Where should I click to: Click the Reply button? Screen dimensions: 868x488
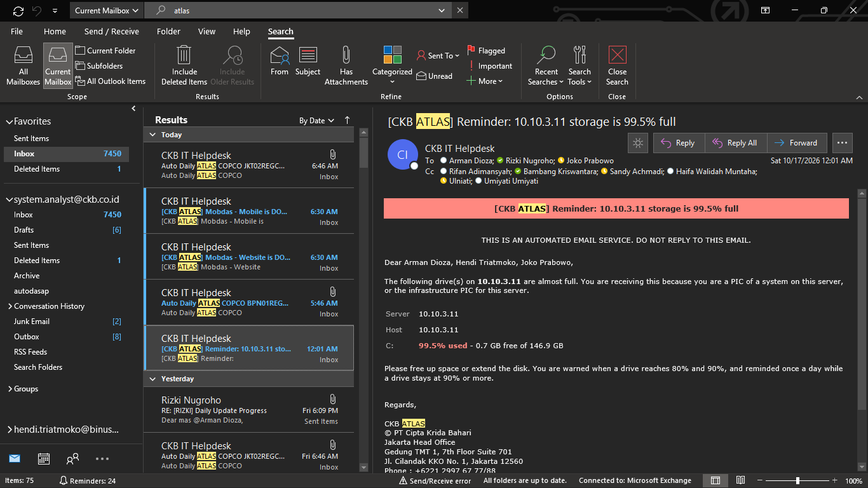679,143
